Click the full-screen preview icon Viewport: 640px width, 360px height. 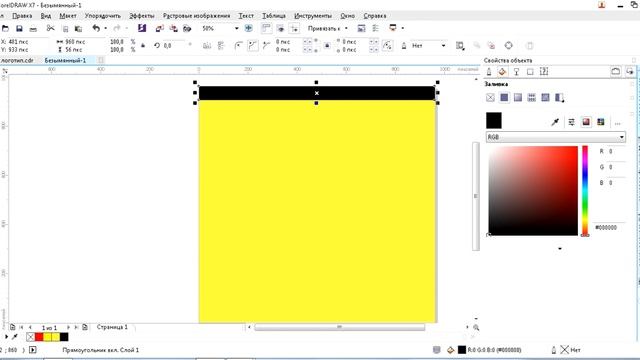[x=249, y=28]
